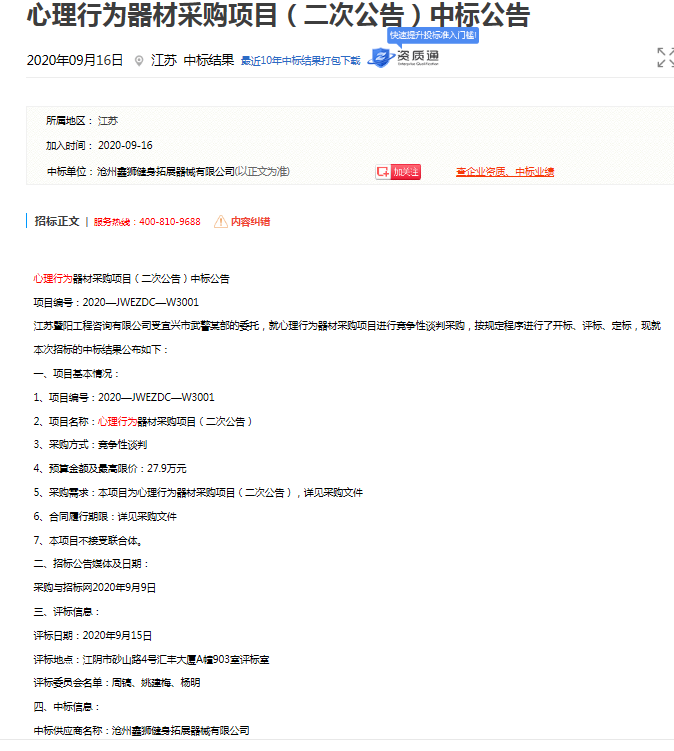Click the 快速提升投标准入门槛 tooltip banner
674x751 pixels.
coord(433,35)
